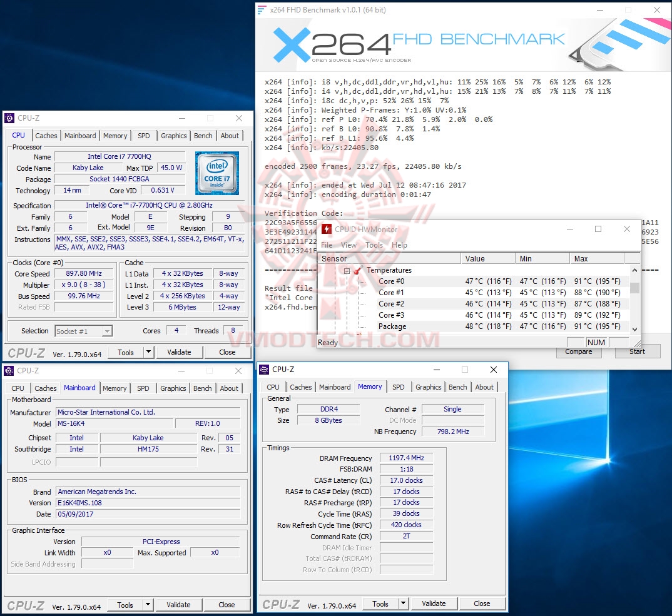Click the HWMonitor title bar icon

click(327, 229)
